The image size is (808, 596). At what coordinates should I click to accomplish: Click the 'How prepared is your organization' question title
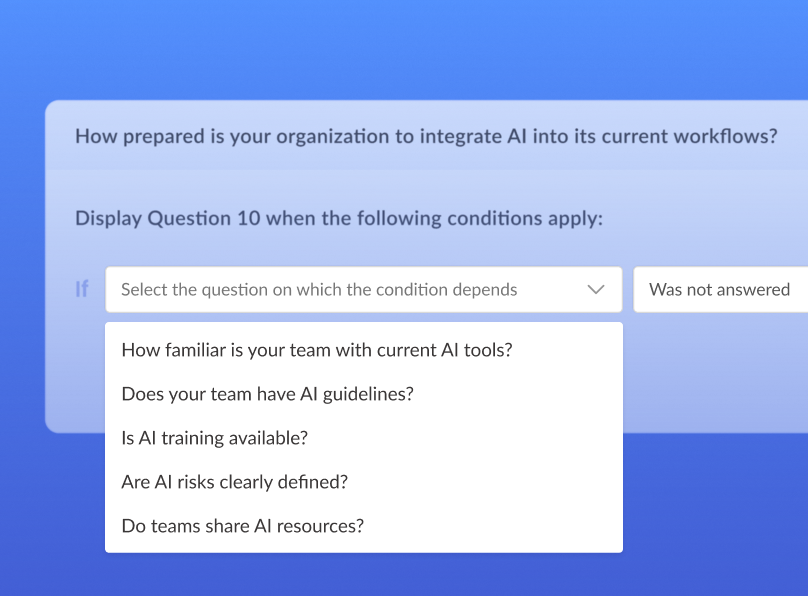click(x=426, y=137)
